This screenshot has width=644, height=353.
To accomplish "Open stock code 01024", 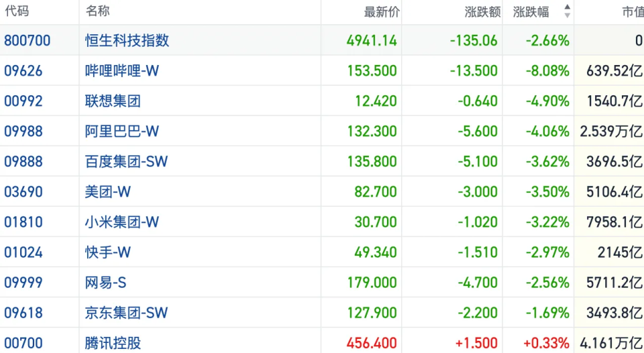I will pos(23,252).
